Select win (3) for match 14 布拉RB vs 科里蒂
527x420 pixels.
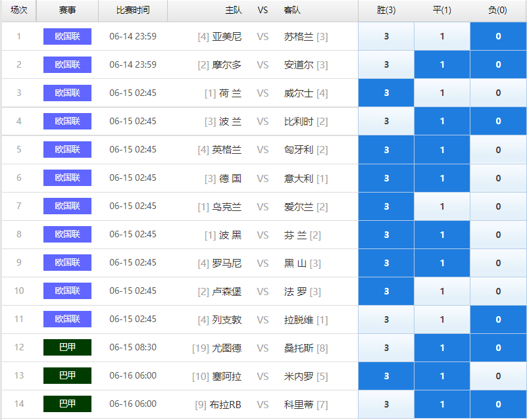pos(386,404)
